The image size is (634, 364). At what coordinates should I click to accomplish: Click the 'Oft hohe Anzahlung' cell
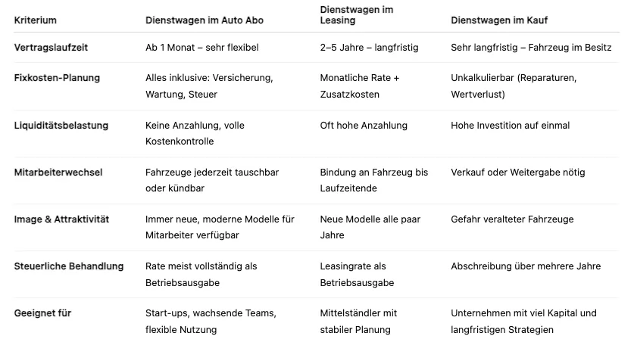click(364, 126)
